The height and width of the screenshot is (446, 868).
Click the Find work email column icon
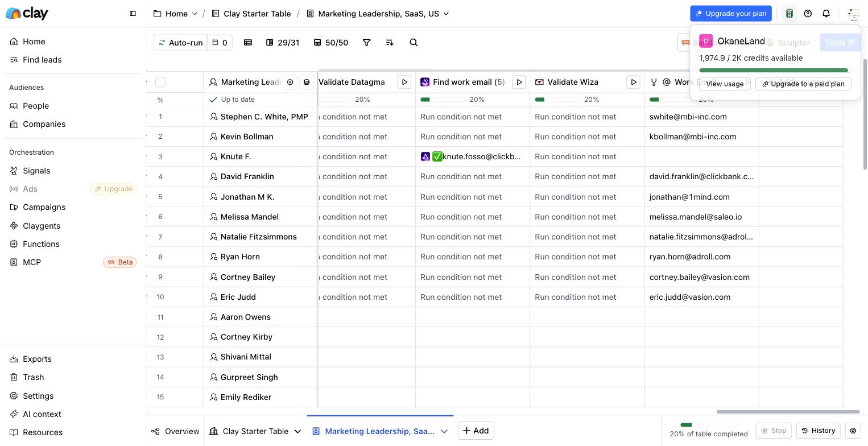(x=425, y=82)
